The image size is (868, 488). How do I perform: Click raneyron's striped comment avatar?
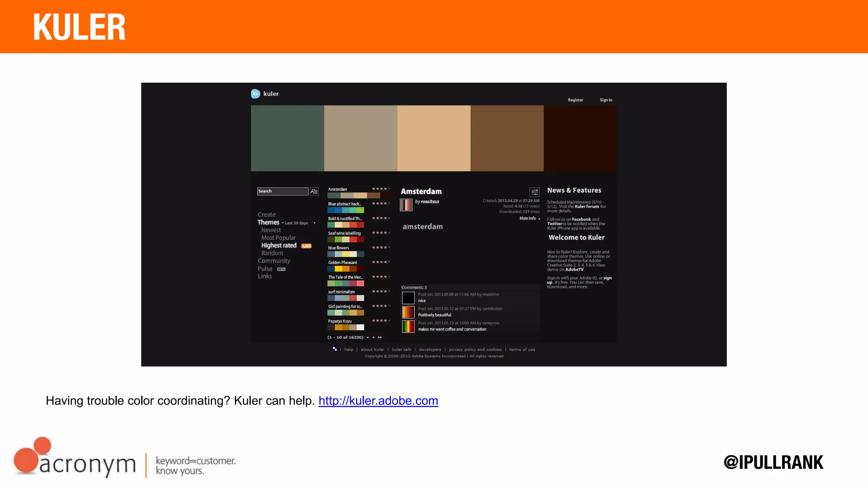(x=408, y=326)
